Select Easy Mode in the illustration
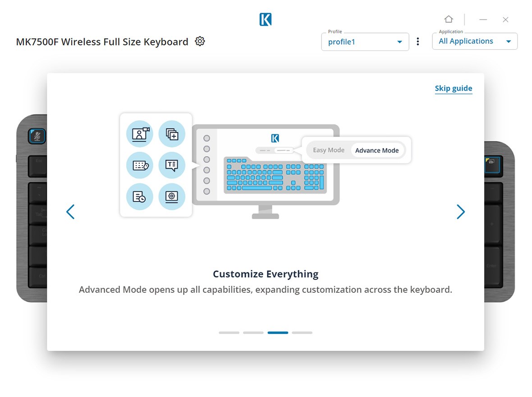The width and height of the screenshot is (532, 397). (x=328, y=150)
